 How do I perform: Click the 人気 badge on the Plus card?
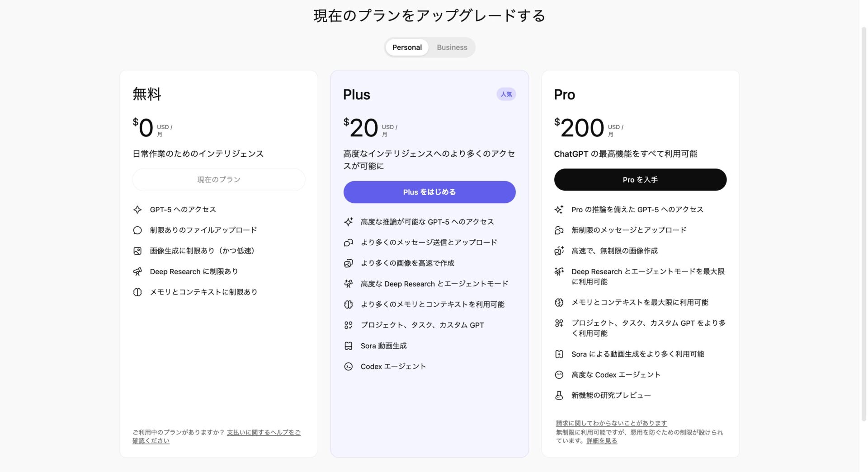point(506,94)
